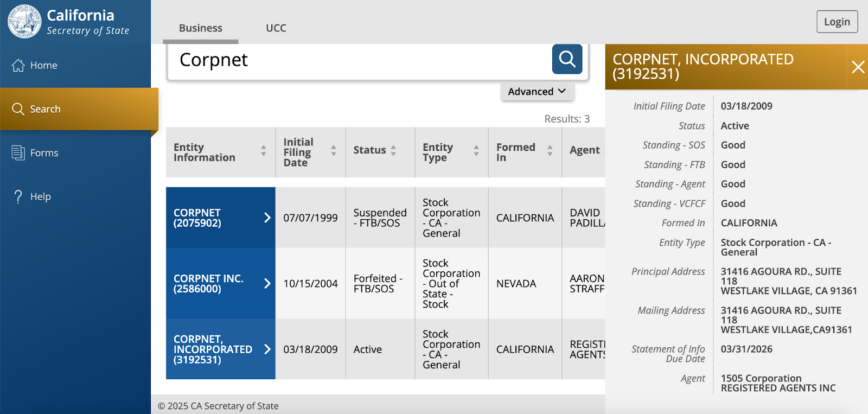Expand CORPNET INC. (2586000) row chevron

pos(267,283)
